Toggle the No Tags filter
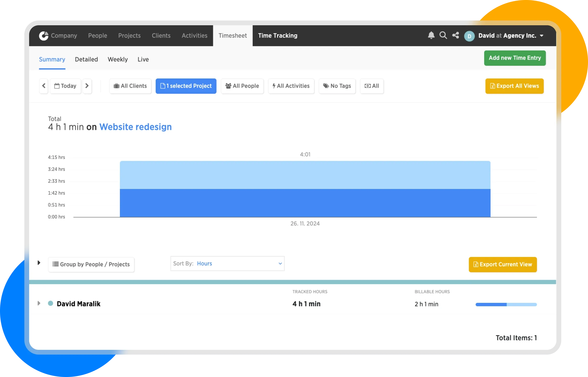Viewport: 588px width, 377px height. coord(337,86)
